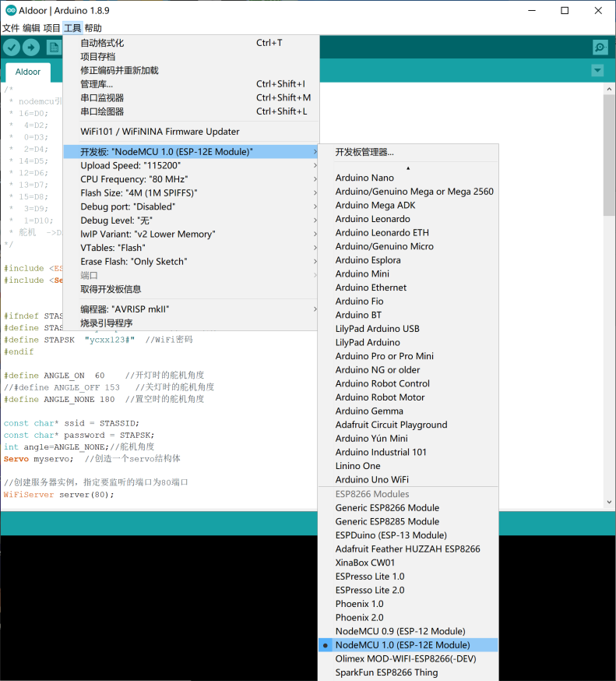The image size is (616, 681).
Task: Open the tab options dropdown arrow
Action: point(598,70)
